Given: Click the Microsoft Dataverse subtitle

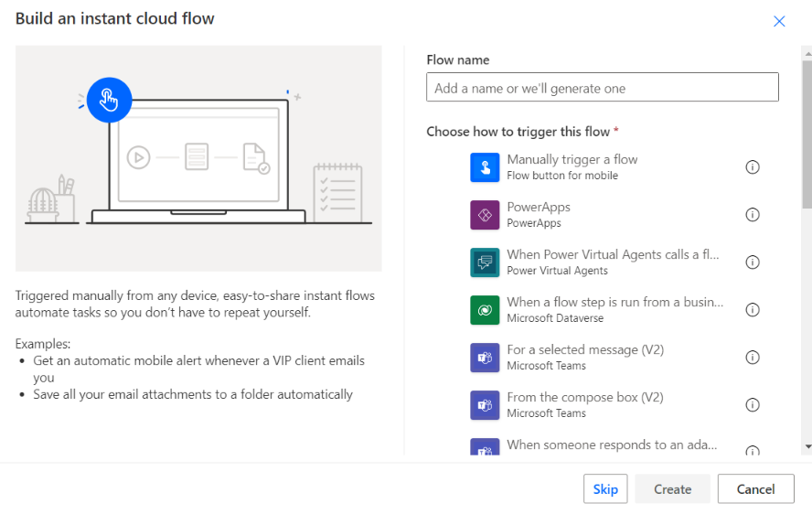Looking at the screenshot, I should [555, 318].
